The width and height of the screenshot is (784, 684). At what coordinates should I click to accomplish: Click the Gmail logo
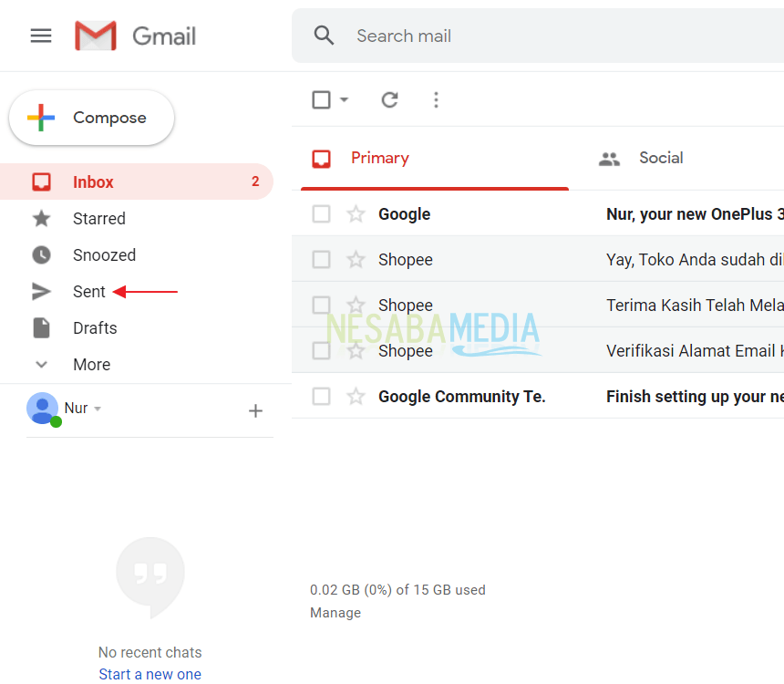coord(136,36)
